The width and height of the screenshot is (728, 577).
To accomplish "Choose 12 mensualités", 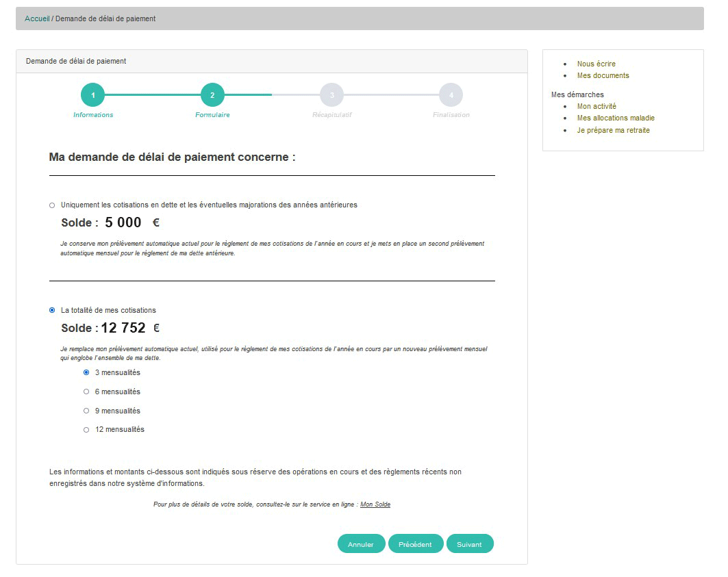I will point(86,430).
